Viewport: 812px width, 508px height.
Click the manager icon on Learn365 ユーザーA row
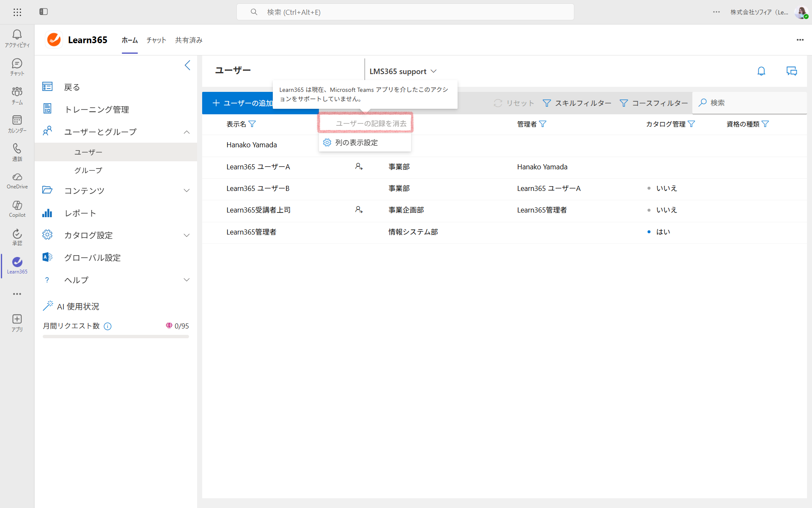[359, 167]
